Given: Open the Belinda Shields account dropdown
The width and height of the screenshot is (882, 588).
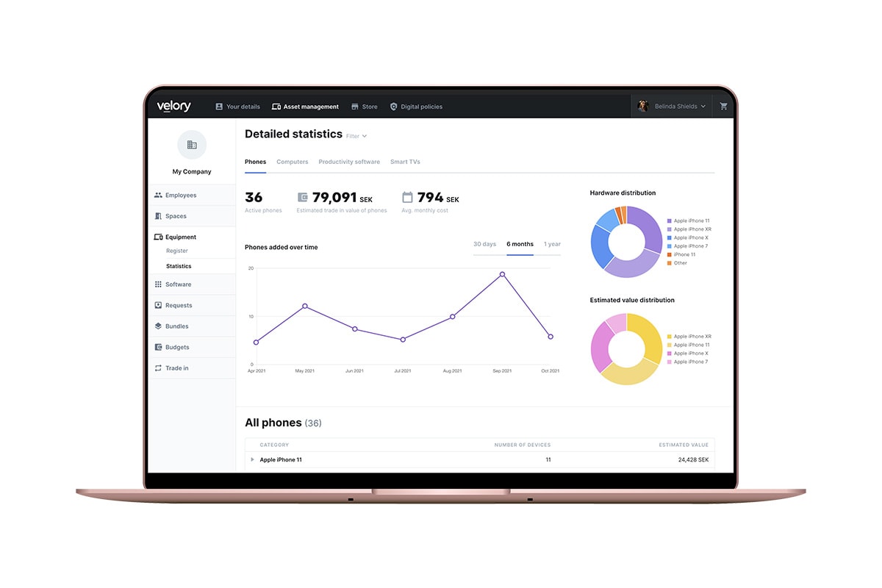Looking at the screenshot, I should pos(672,106).
